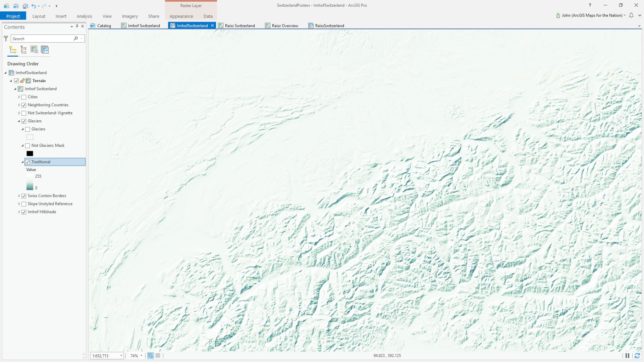Click the Contents search field
Screen dimensions: 644x362
pyautogui.click(x=42, y=39)
